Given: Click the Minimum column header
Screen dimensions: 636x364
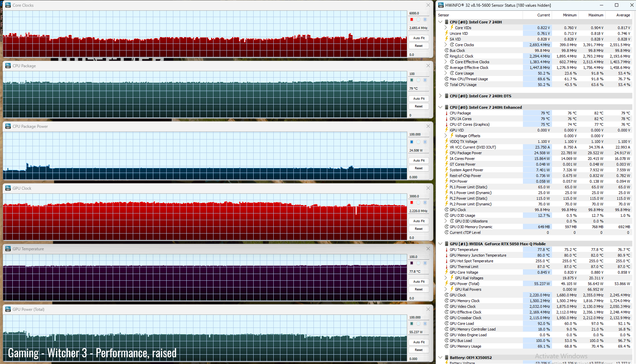Looking at the screenshot, I should (x=565, y=15).
